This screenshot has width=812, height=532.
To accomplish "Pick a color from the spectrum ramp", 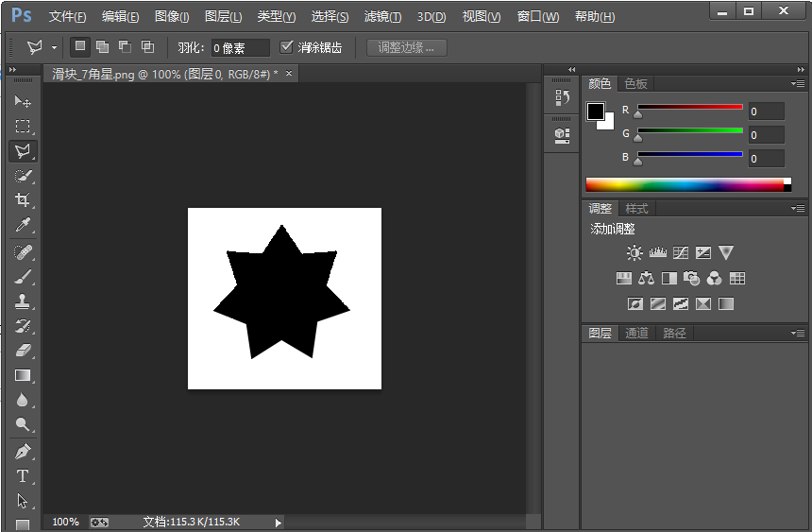I will [688, 184].
